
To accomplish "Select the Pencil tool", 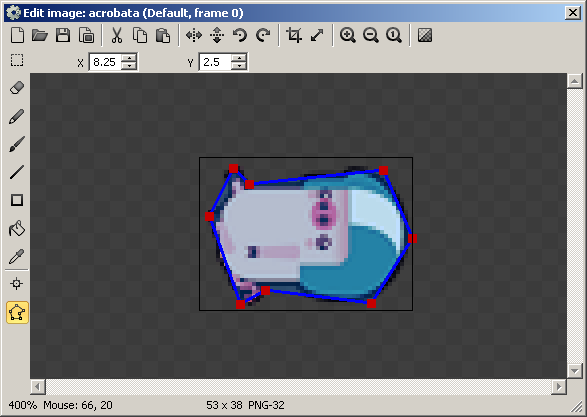I will coord(17,116).
